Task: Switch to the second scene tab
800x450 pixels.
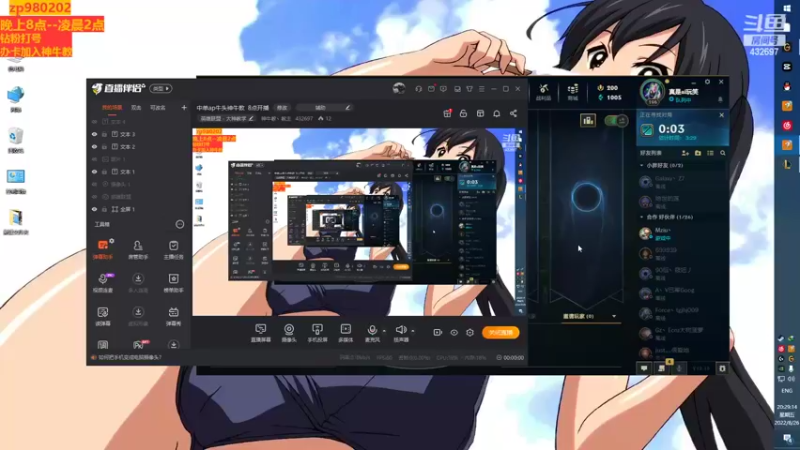Action: pos(136,108)
